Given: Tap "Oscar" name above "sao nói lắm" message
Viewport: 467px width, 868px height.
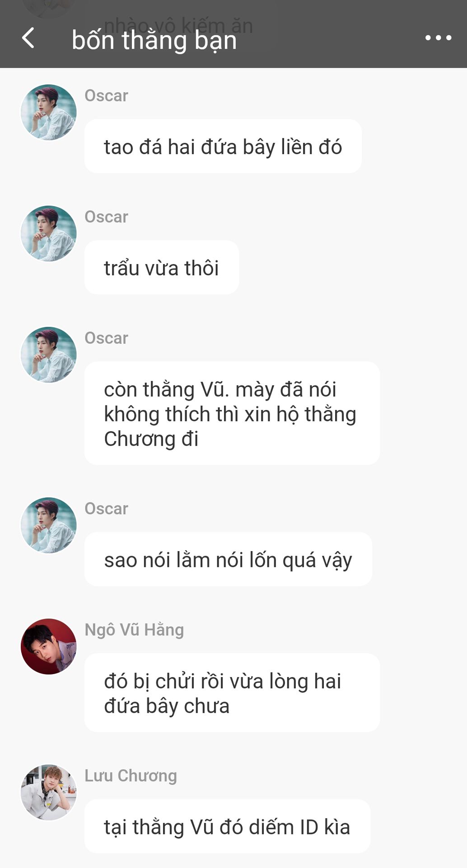Looking at the screenshot, I should coord(106,509).
